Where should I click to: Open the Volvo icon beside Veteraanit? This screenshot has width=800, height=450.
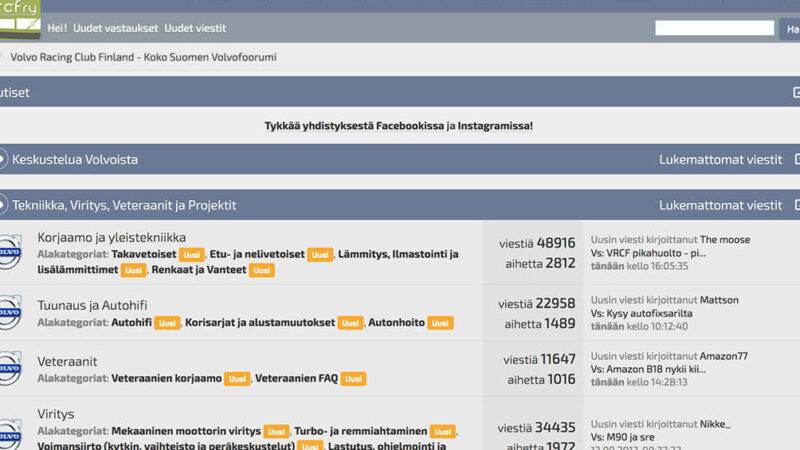11,368
